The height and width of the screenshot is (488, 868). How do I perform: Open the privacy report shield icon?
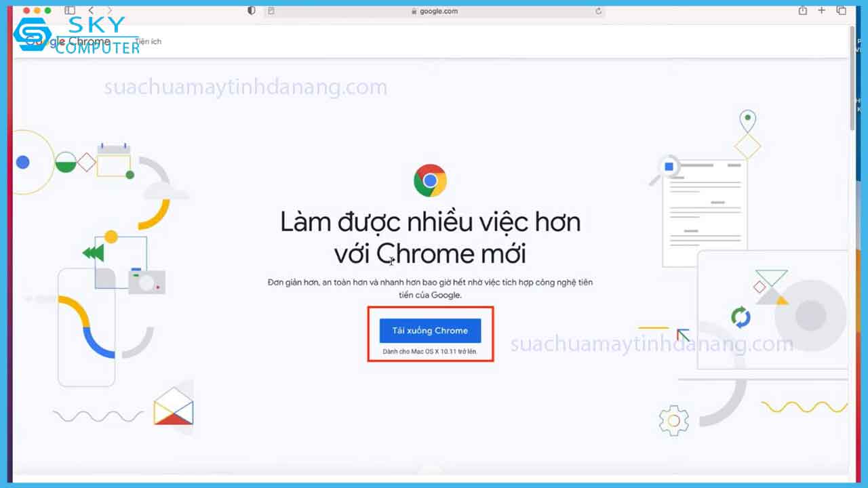point(252,11)
